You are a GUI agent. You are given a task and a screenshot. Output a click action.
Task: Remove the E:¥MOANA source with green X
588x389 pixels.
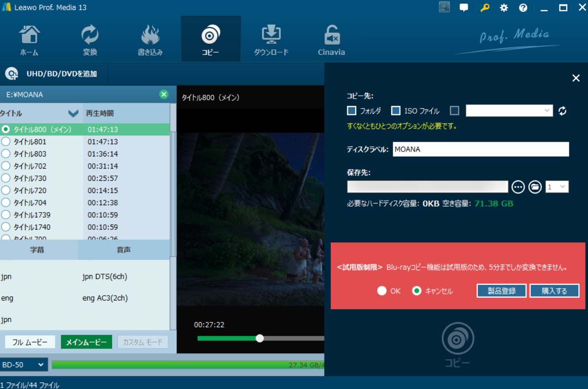tap(164, 94)
